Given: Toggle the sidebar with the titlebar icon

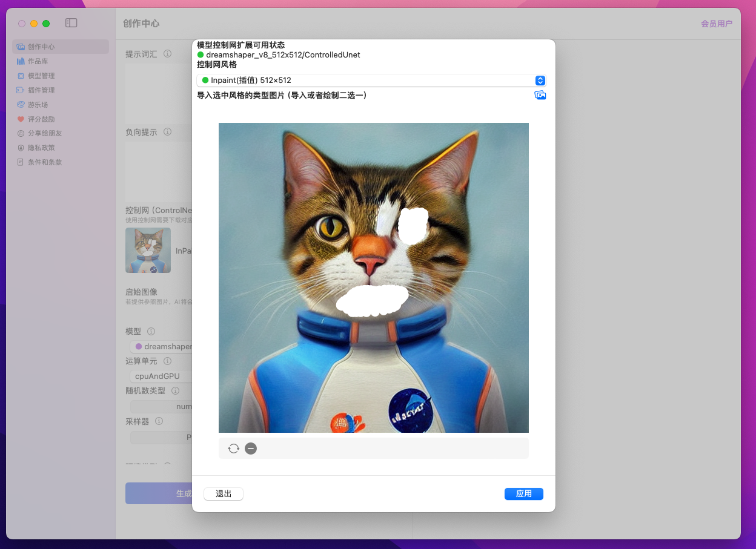Looking at the screenshot, I should 71,23.
